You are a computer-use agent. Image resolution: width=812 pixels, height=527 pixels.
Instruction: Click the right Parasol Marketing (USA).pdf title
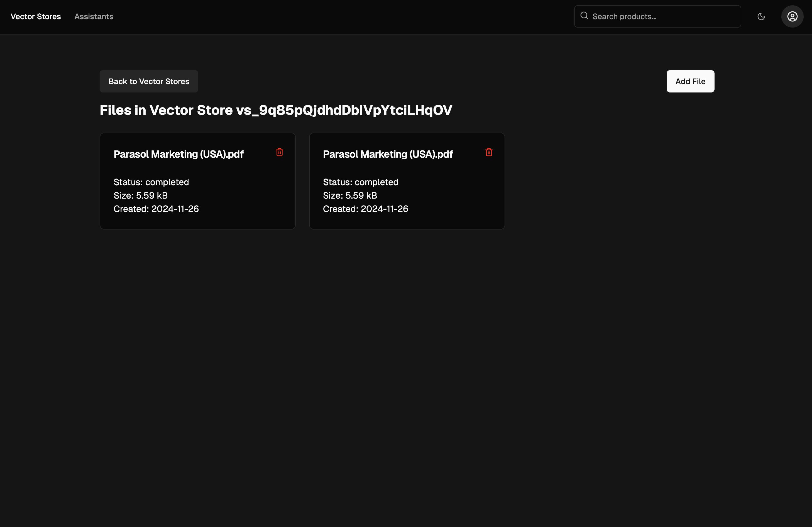tap(388, 154)
